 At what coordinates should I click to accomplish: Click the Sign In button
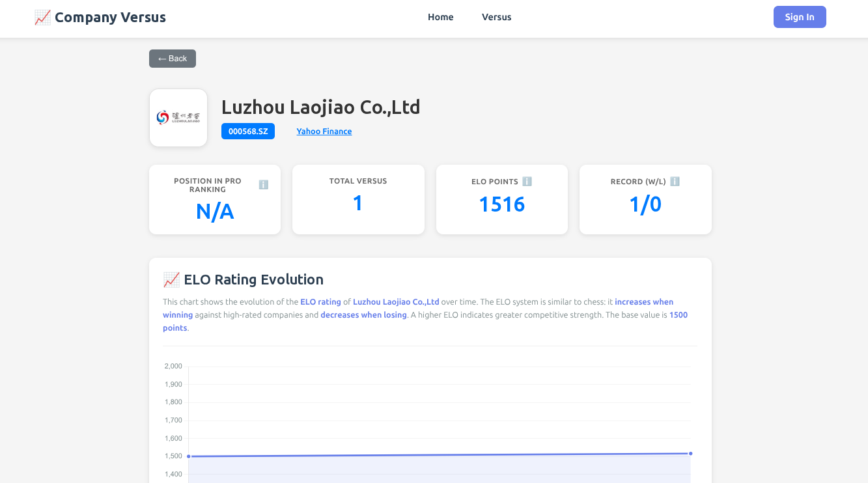click(800, 17)
